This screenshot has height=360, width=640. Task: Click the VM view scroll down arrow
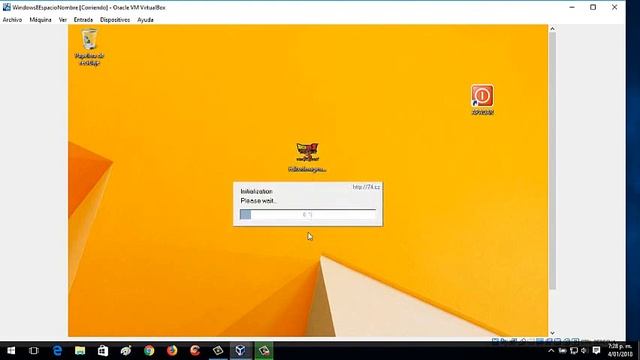pyautogui.click(x=552, y=333)
